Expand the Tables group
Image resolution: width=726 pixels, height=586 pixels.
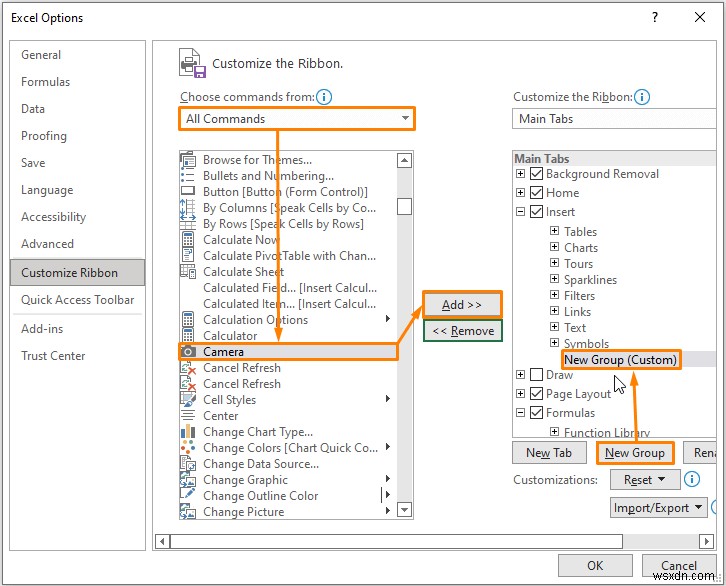click(x=554, y=231)
